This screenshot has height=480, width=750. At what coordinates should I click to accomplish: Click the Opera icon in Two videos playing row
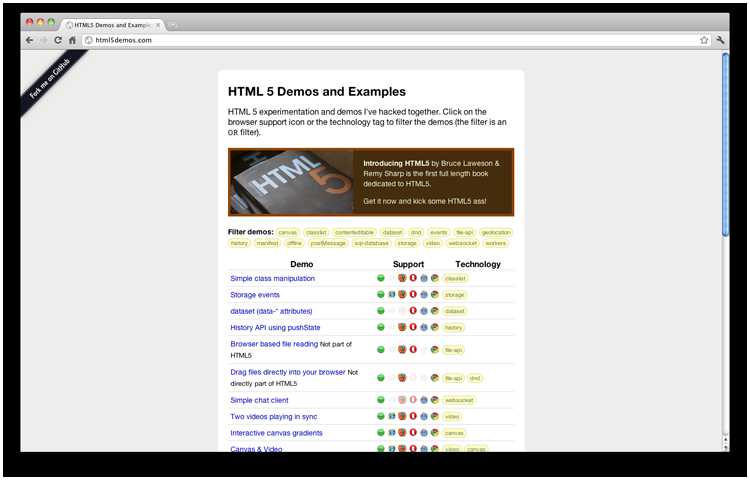tap(413, 416)
